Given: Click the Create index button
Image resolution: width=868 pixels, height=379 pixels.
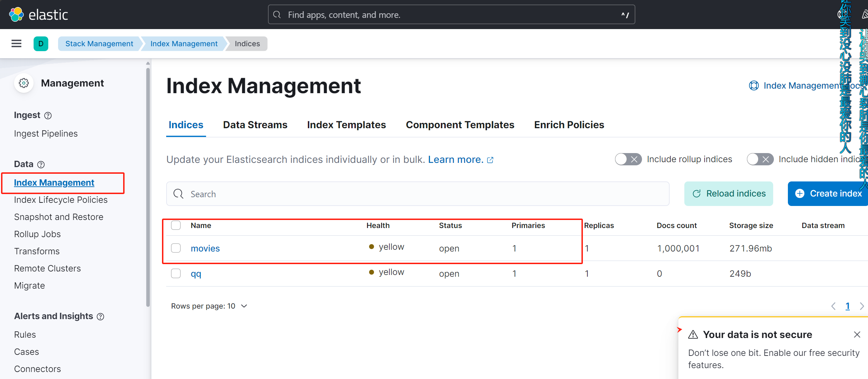Looking at the screenshot, I should 828,194.
